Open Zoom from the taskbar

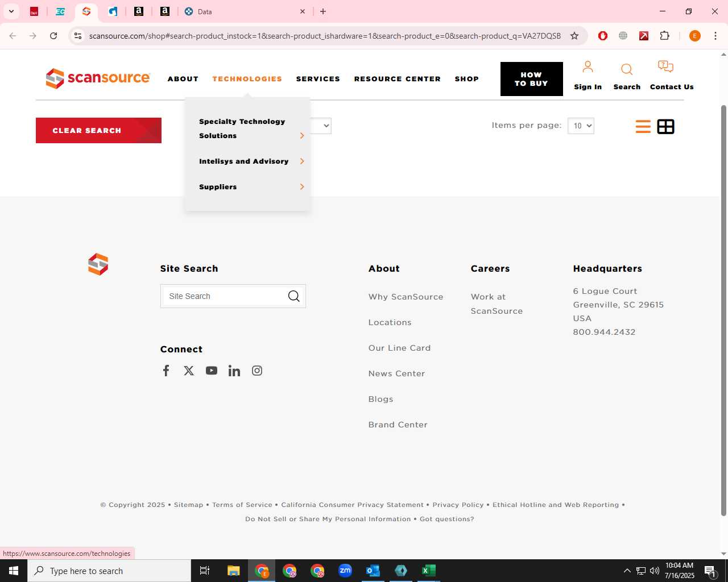[345, 571]
